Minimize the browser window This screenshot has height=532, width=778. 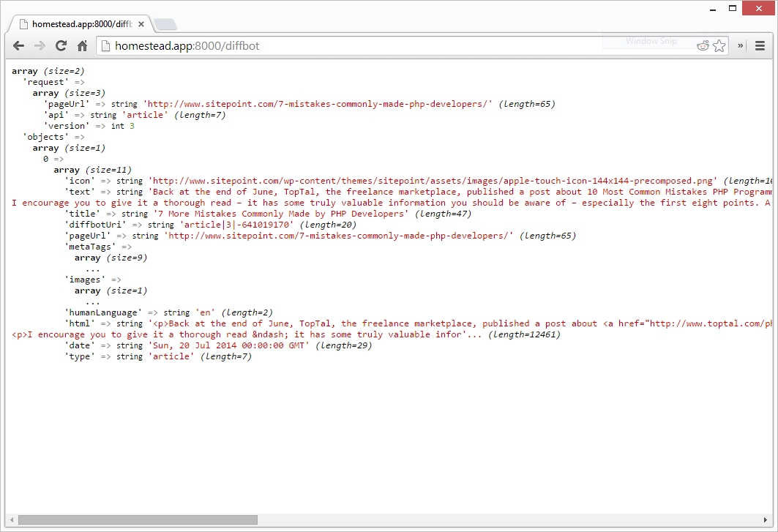[x=713, y=9]
